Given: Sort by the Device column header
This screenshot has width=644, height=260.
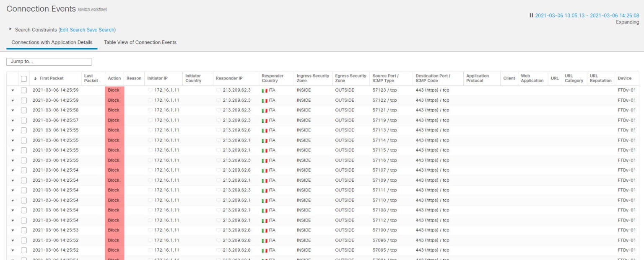Looking at the screenshot, I should click(624, 78).
